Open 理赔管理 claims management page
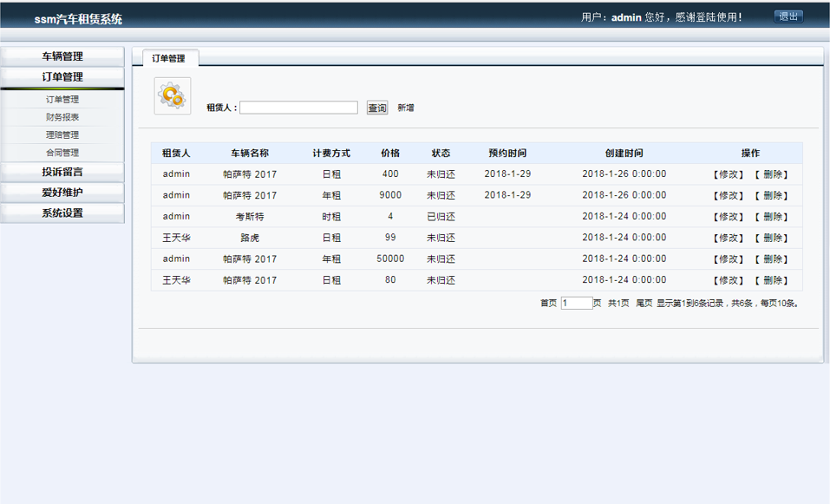This screenshot has width=830, height=504. point(63,134)
